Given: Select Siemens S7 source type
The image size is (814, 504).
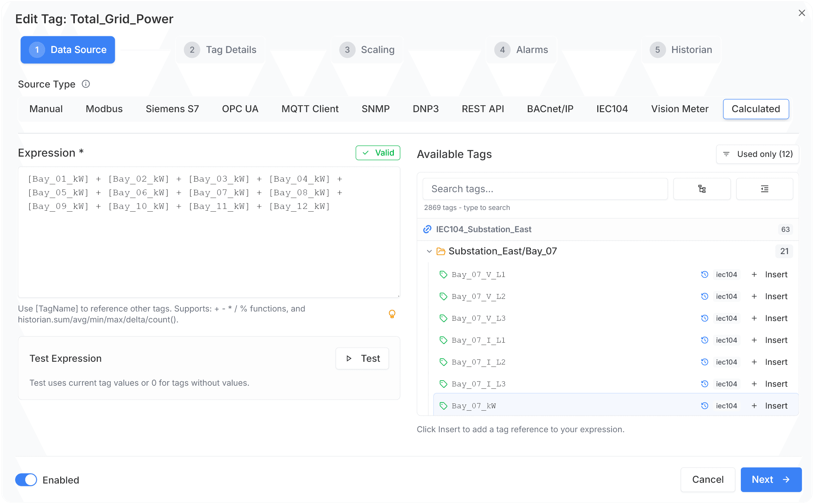Looking at the screenshot, I should click(172, 109).
